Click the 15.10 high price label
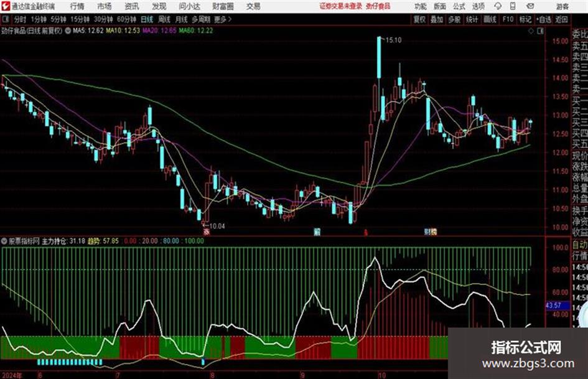 [393, 40]
